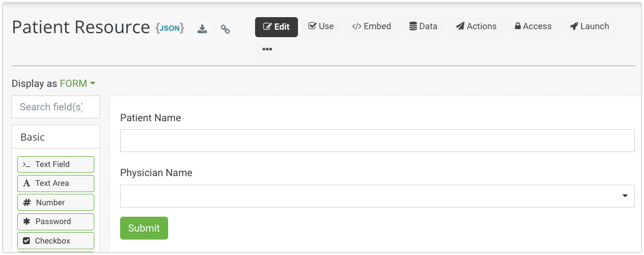Open the Data tab
This screenshot has width=644, height=255.
(423, 26)
